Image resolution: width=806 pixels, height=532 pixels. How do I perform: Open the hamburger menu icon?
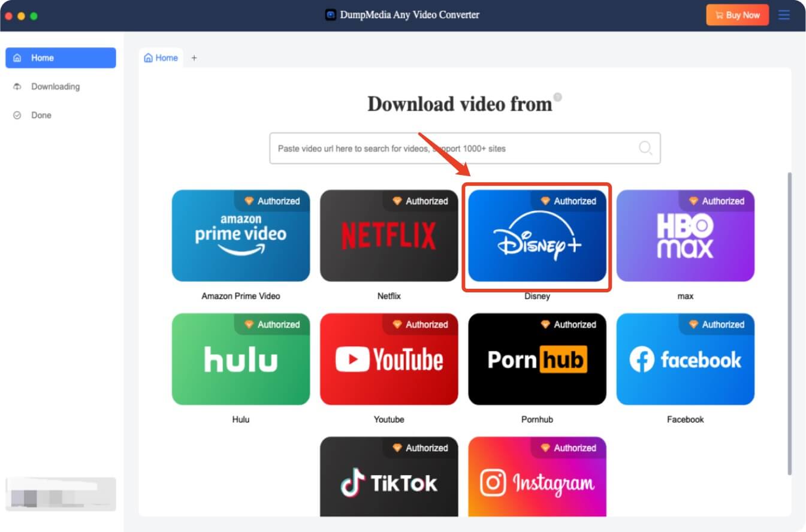(784, 15)
